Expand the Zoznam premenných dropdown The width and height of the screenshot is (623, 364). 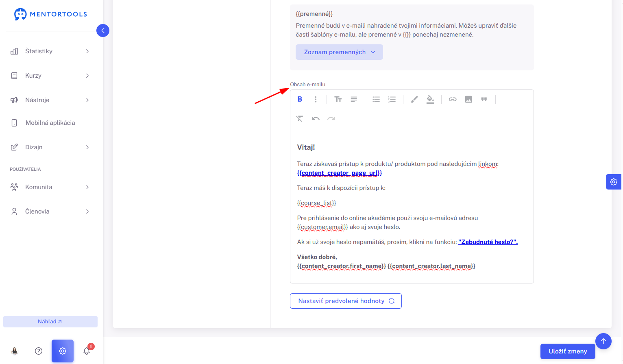(x=339, y=52)
